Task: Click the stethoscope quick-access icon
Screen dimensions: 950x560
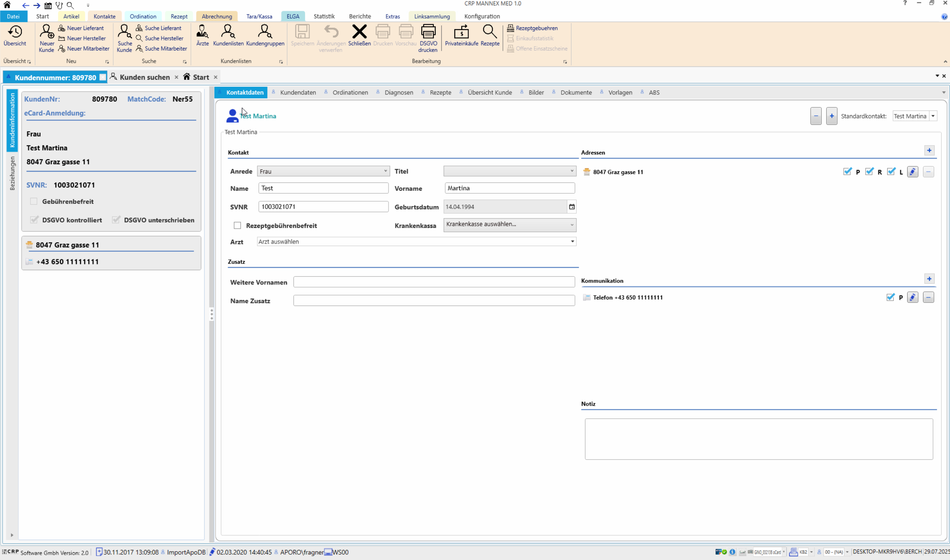Action: (x=59, y=5)
